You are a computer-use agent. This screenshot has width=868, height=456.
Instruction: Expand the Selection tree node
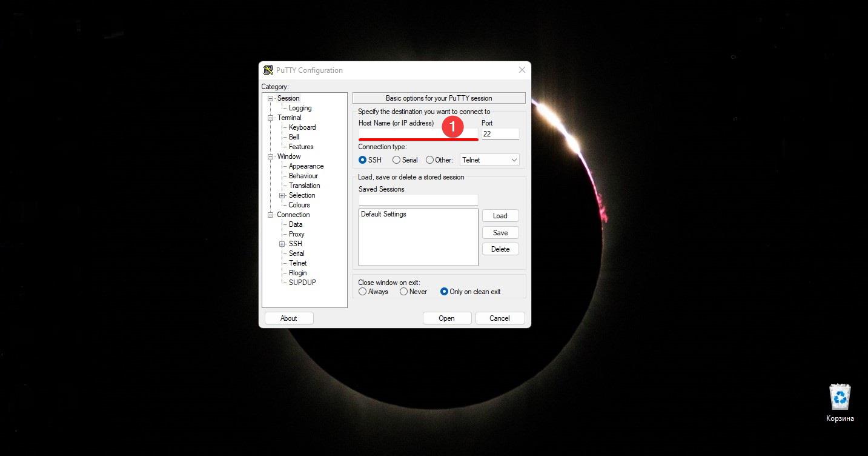282,195
